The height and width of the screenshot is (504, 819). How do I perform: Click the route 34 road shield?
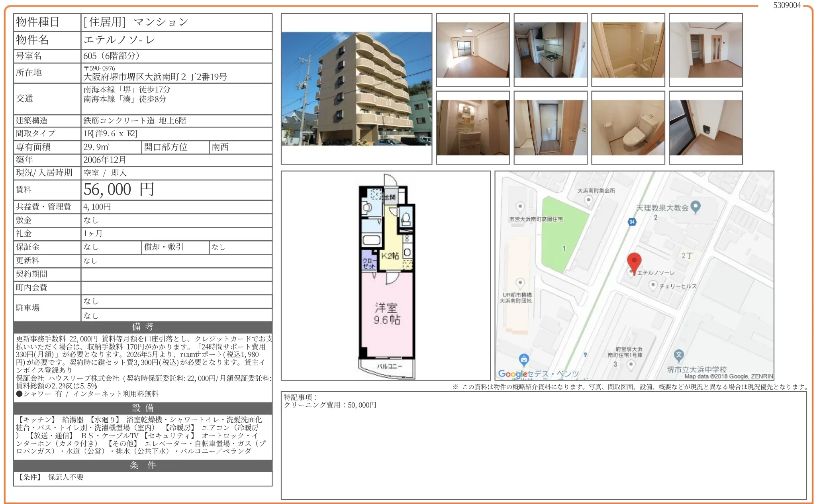click(632, 222)
